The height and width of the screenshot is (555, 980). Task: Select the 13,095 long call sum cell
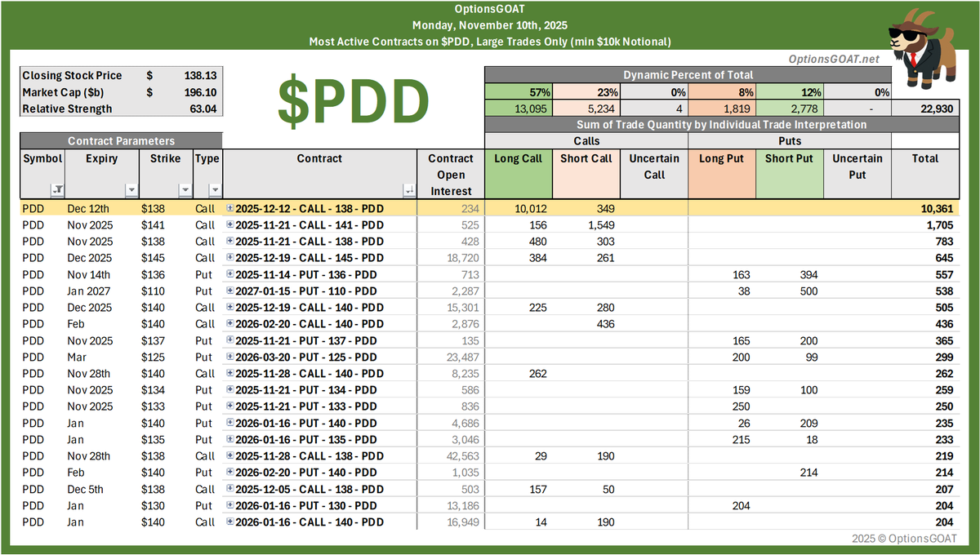[519, 109]
